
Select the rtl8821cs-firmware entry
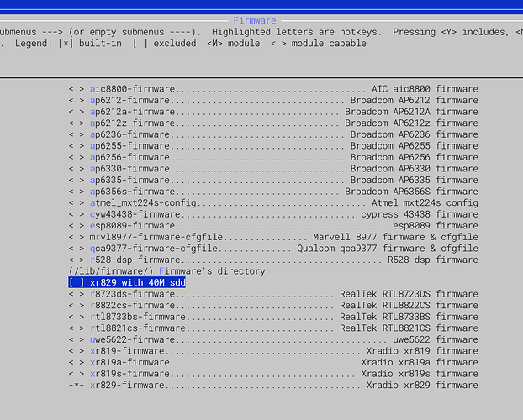pyautogui.click(x=273, y=328)
